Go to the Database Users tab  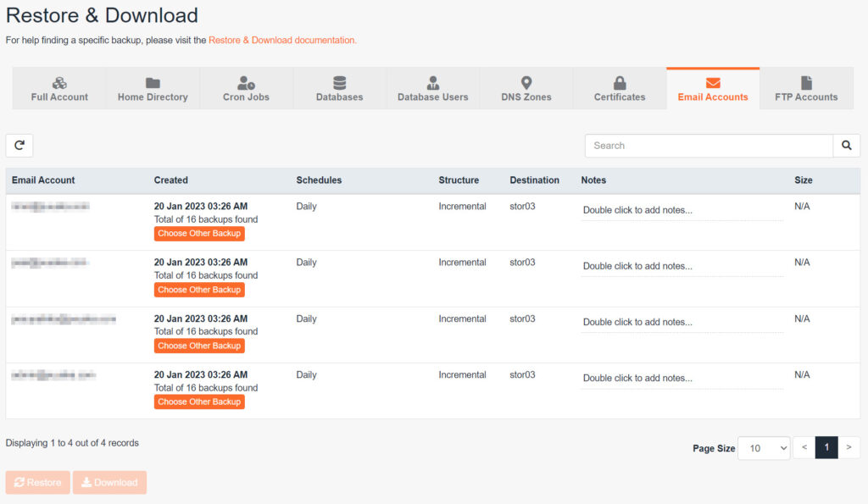[432, 89]
